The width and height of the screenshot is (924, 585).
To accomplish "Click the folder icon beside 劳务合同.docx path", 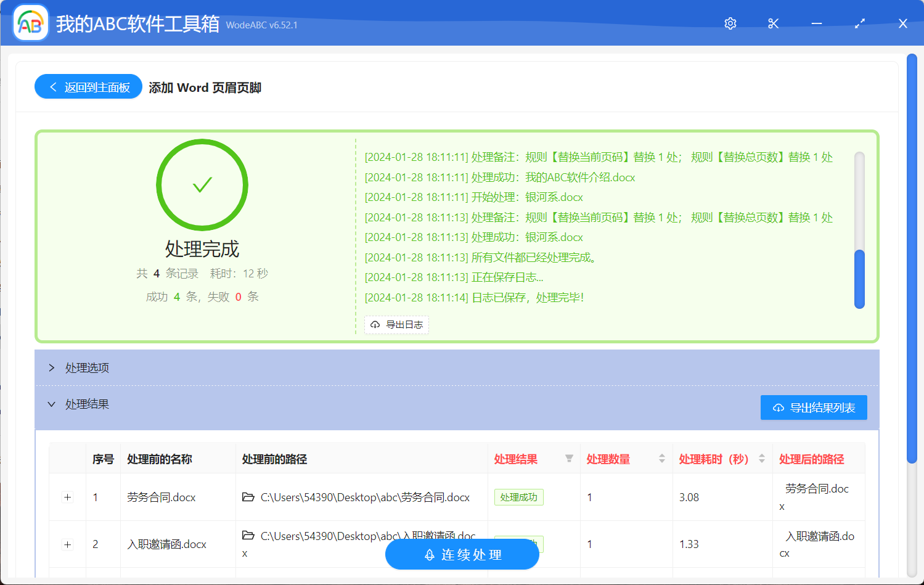I will coord(249,497).
